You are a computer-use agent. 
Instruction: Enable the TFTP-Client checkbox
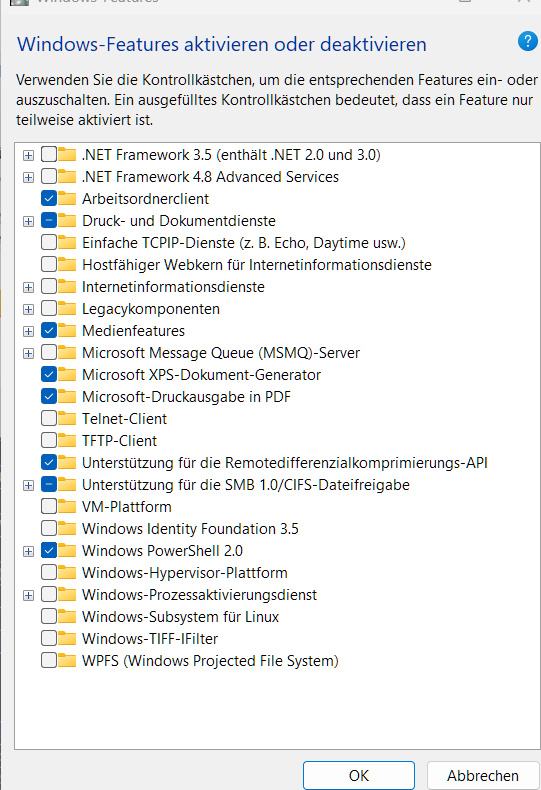coord(49,440)
